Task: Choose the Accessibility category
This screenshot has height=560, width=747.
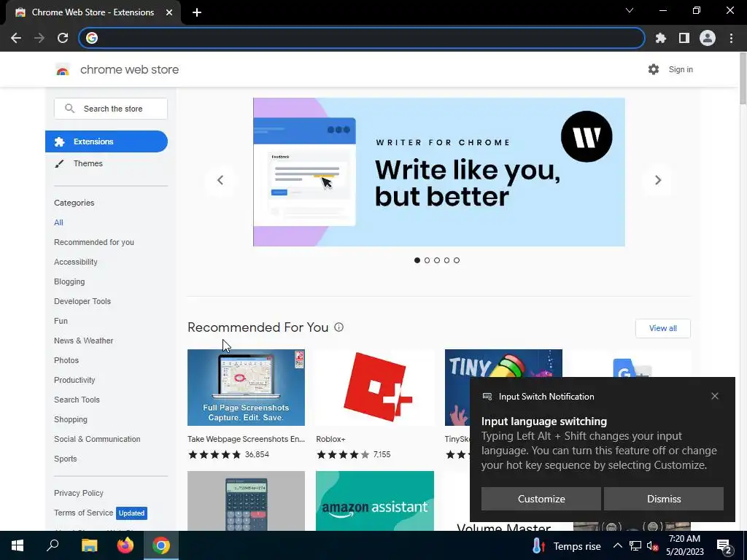Action: click(x=75, y=262)
